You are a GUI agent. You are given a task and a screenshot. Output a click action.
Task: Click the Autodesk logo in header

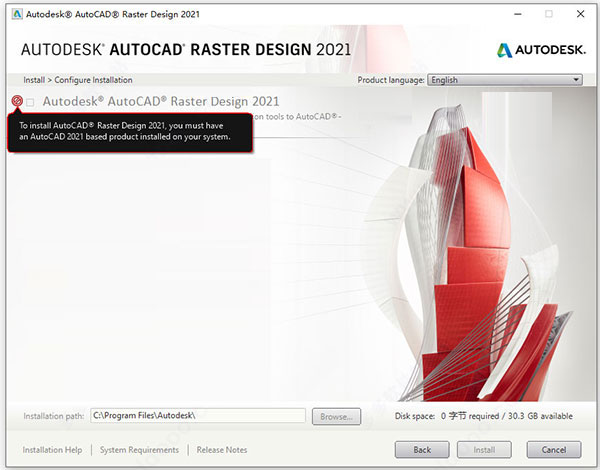pos(541,50)
